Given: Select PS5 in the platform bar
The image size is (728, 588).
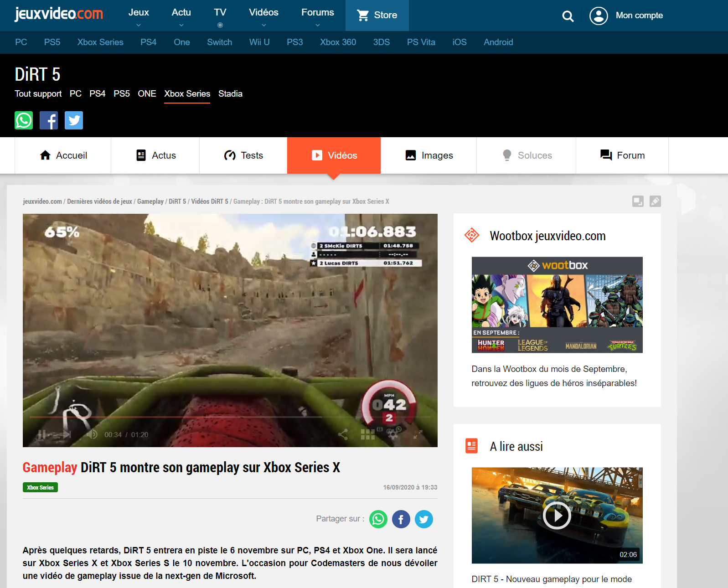Looking at the screenshot, I should coord(52,42).
